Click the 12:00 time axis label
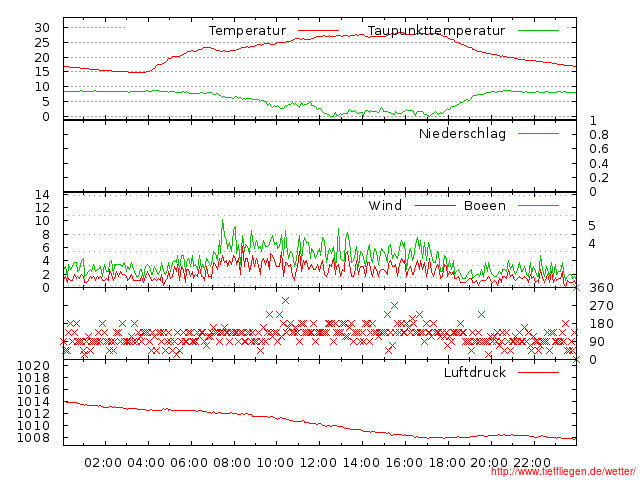Image resolution: width=640 pixels, height=480 pixels. coord(318,463)
